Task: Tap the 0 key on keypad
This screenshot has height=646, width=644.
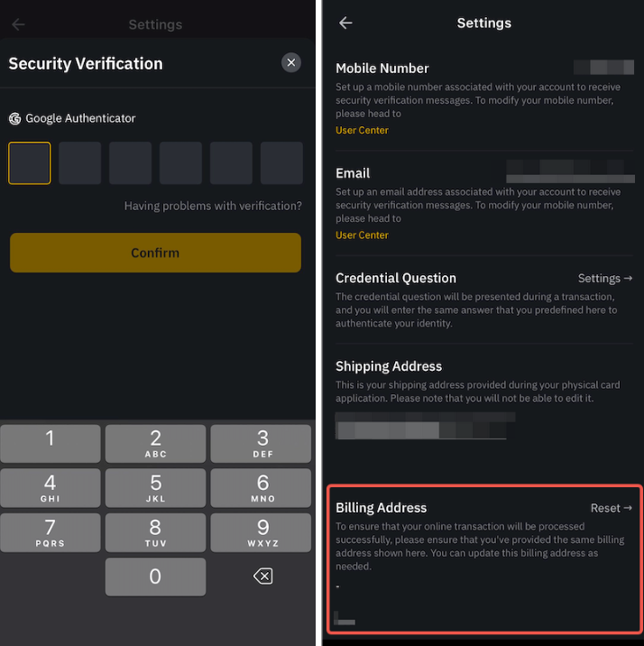Action: coord(155,577)
